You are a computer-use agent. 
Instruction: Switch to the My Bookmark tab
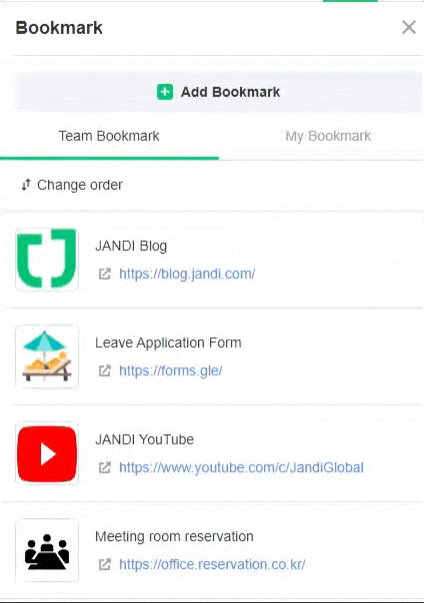328,136
